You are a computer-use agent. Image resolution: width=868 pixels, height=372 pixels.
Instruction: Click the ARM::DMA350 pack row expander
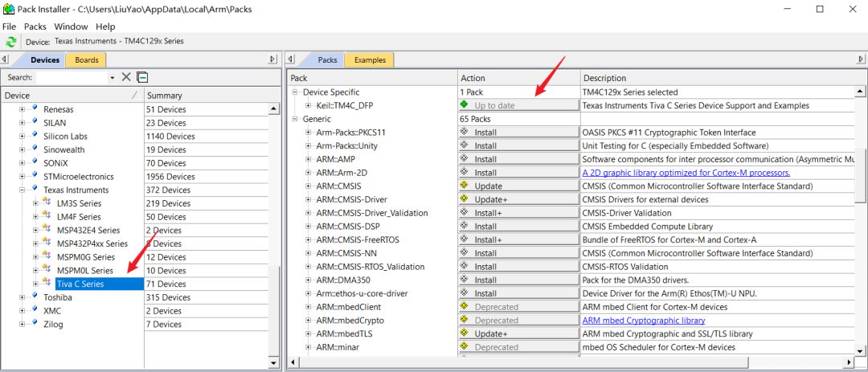coord(309,280)
